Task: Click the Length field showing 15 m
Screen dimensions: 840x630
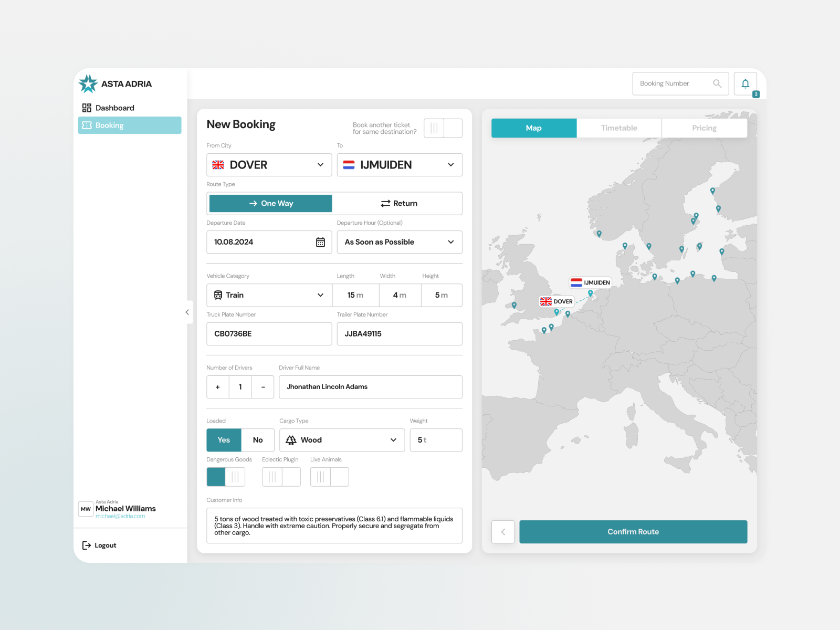Action: pyautogui.click(x=355, y=295)
